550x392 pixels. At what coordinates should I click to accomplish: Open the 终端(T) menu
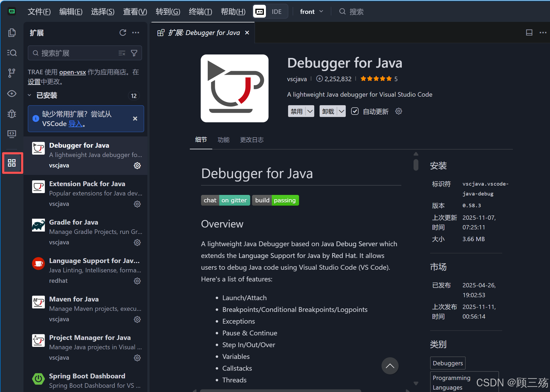(x=200, y=12)
